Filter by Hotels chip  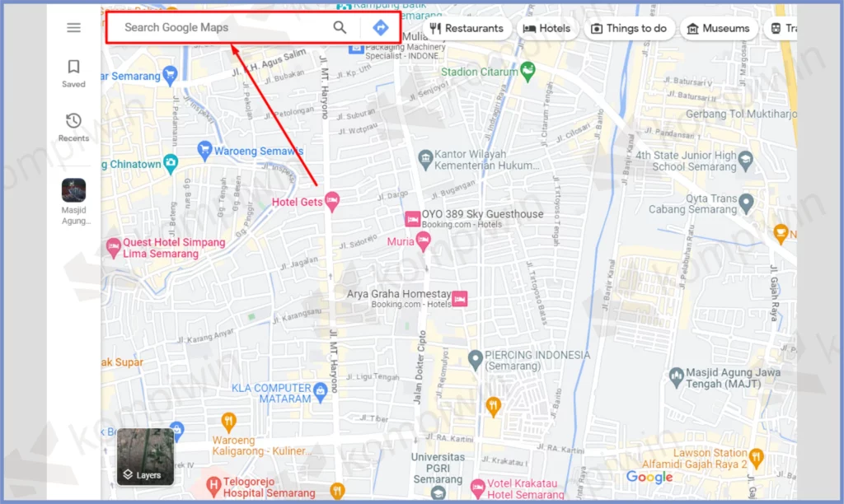click(x=547, y=29)
